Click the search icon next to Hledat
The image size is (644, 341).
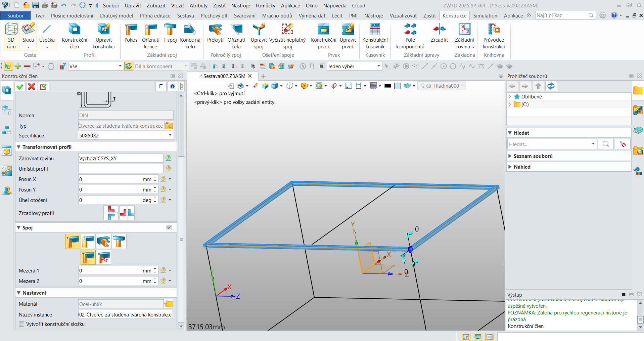point(606,144)
